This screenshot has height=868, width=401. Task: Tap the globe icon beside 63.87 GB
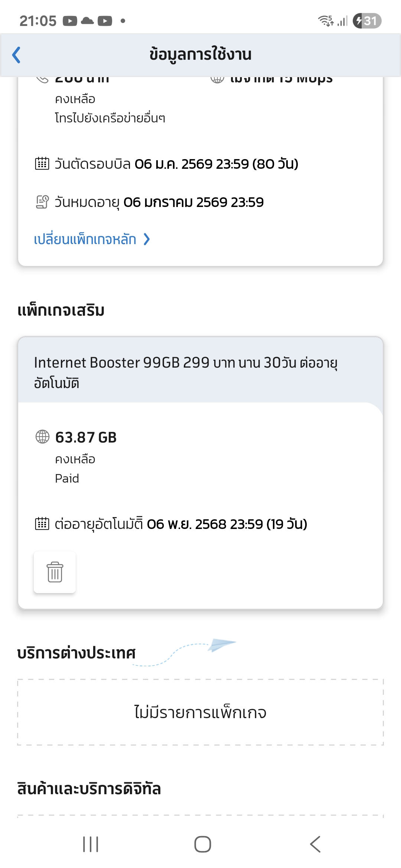(x=42, y=437)
